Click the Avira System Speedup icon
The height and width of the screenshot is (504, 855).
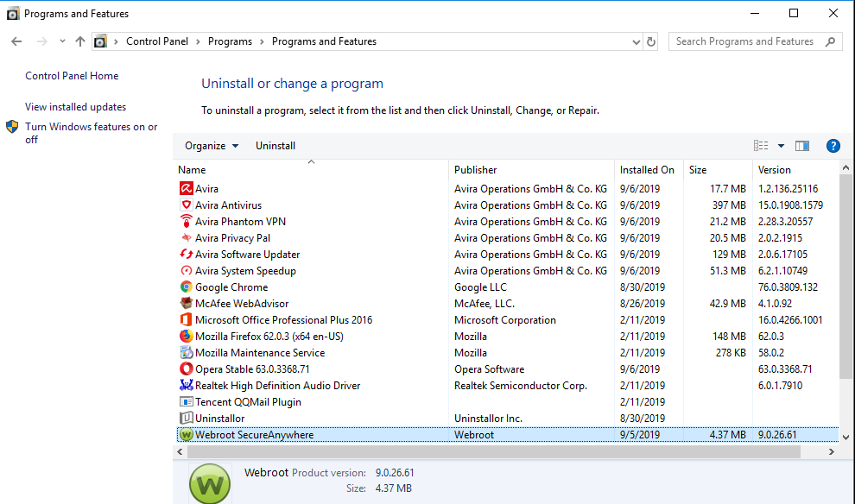tap(186, 270)
